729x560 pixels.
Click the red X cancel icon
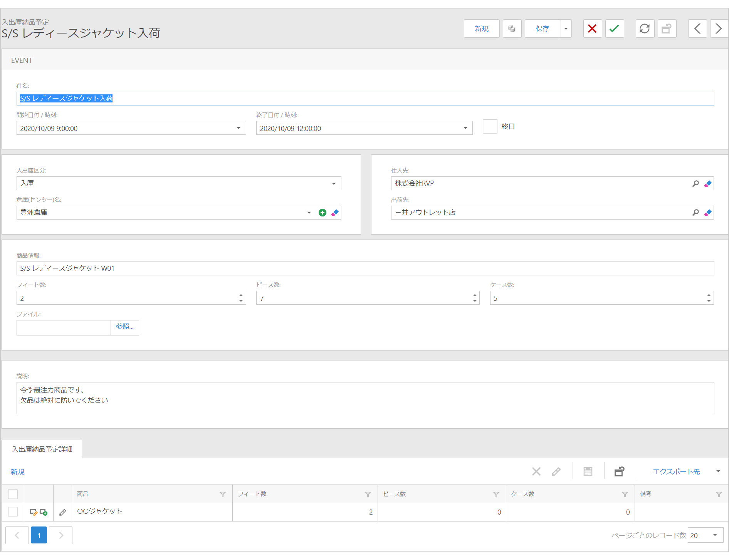tap(592, 29)
